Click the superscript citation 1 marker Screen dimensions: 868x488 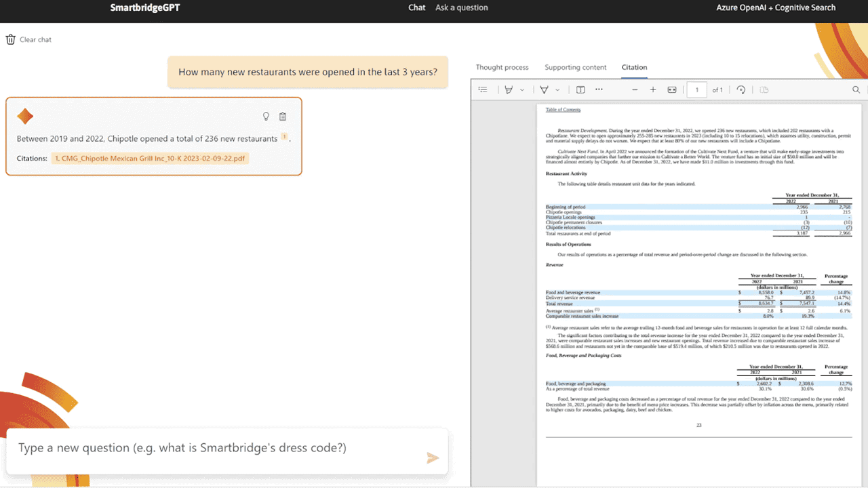click(x=284, y=137)
